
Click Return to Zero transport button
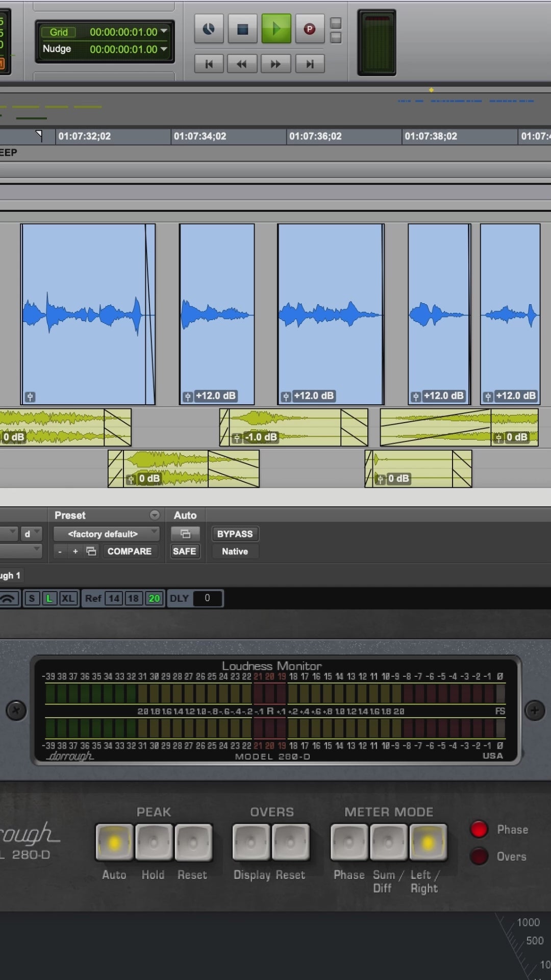209,64
